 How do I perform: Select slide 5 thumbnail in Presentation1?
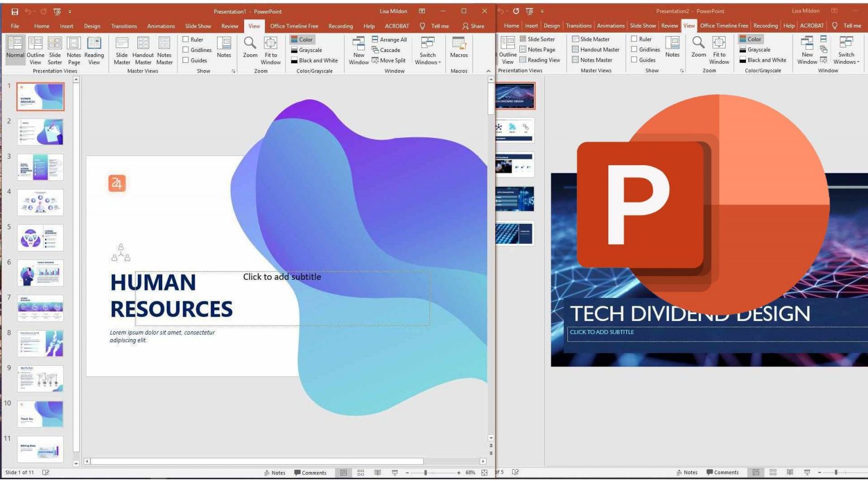pyautogui.click(x=40, y=237)
